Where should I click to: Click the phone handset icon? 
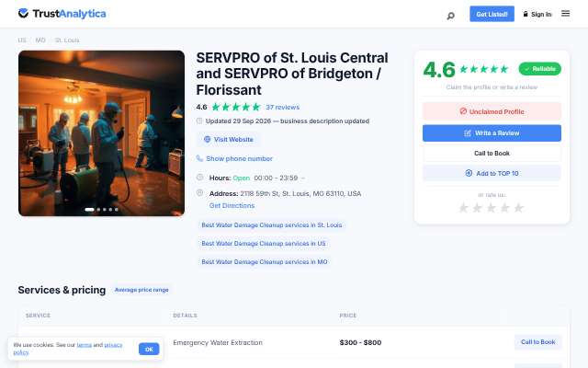click(199, 158)
